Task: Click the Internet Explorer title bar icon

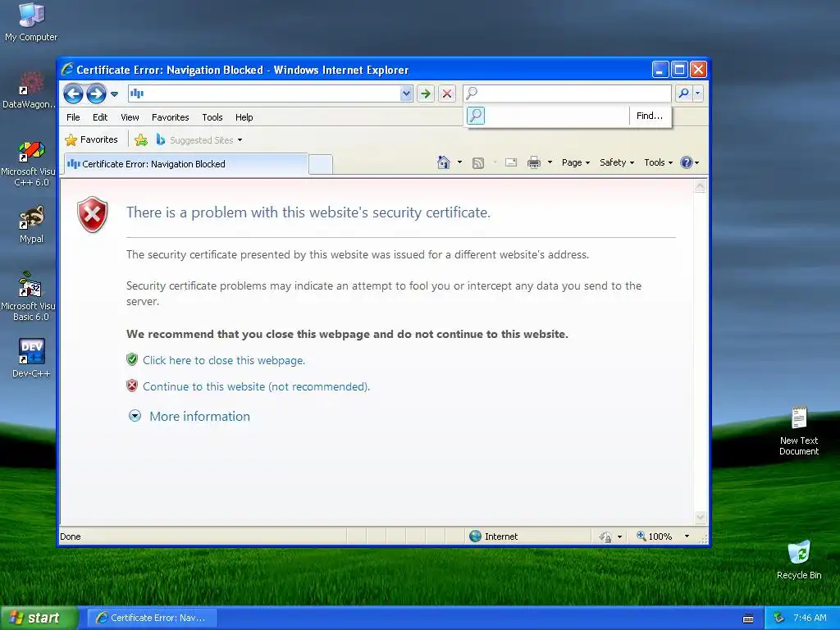Action: [67, 70]
